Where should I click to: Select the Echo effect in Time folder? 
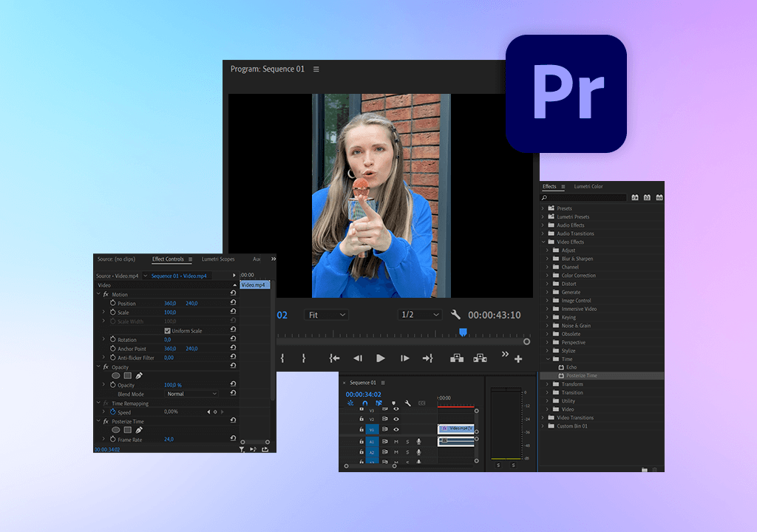click(x=571, y=367)
